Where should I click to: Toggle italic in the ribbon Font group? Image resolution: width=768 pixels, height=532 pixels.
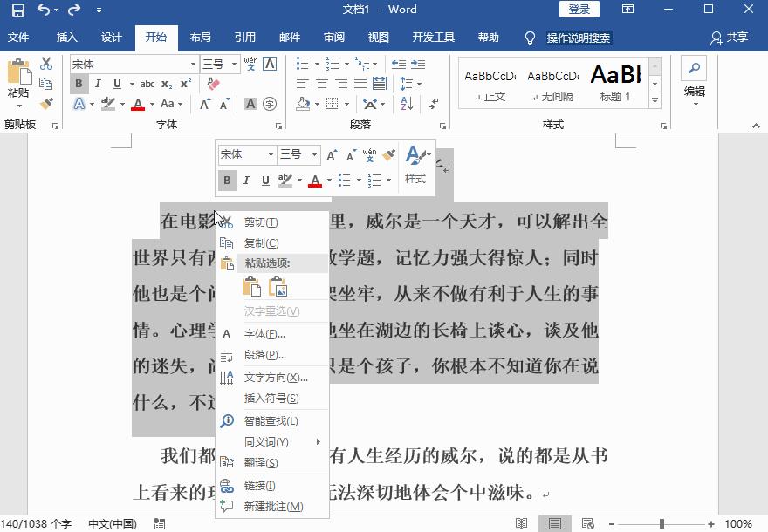point(98,83)
